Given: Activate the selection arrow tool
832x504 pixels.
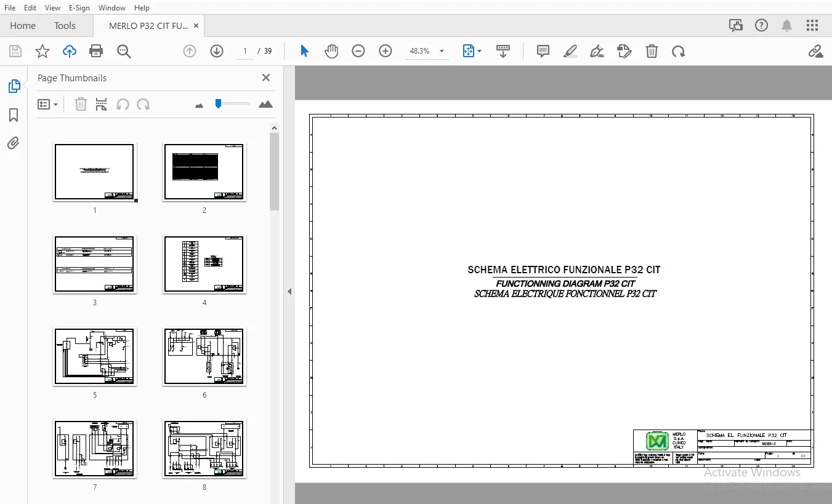Looking at the screenshot, I should 304,51.
